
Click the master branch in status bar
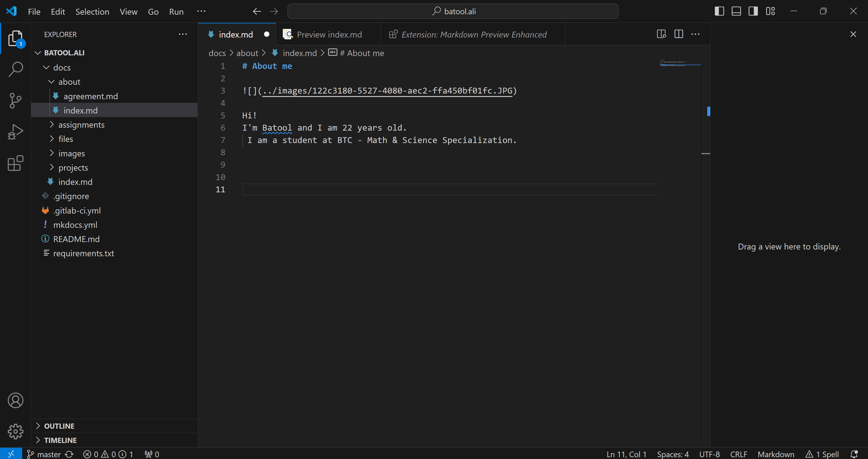tap(44, 454)
